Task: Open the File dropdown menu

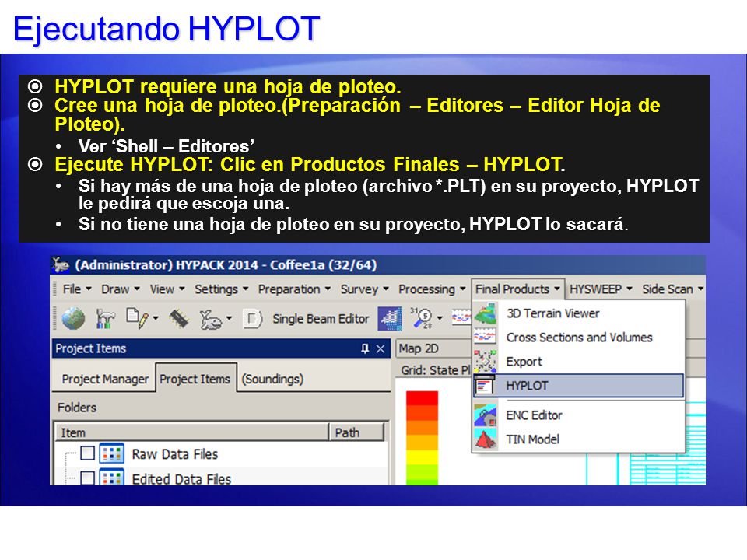Action: click(x=77, y=289)
